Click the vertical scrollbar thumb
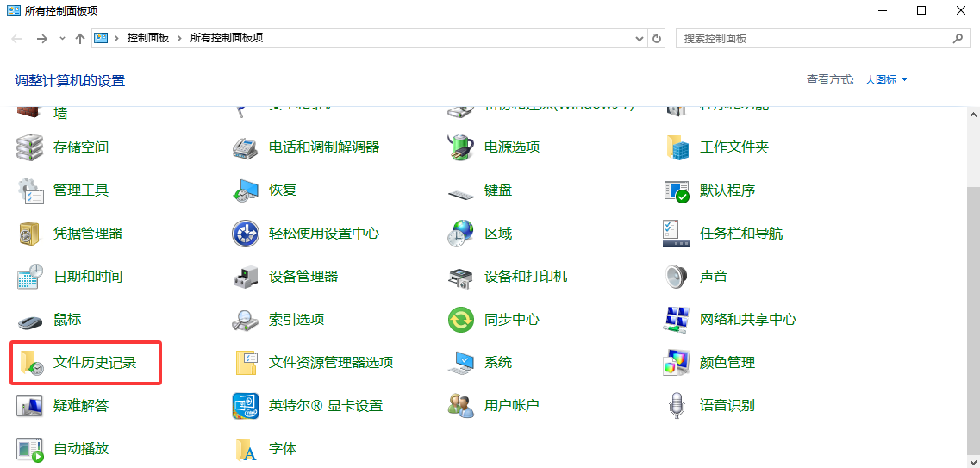Screen dimensions: 980x468 pos(973,322)
